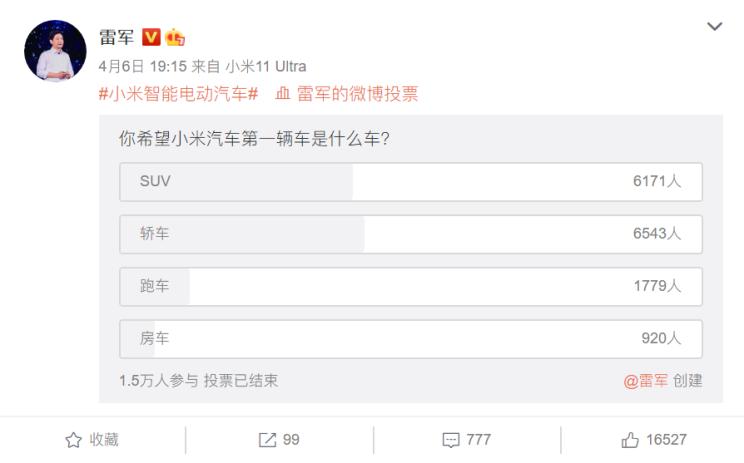Click the @雷军 creator link

click(644, 381)
